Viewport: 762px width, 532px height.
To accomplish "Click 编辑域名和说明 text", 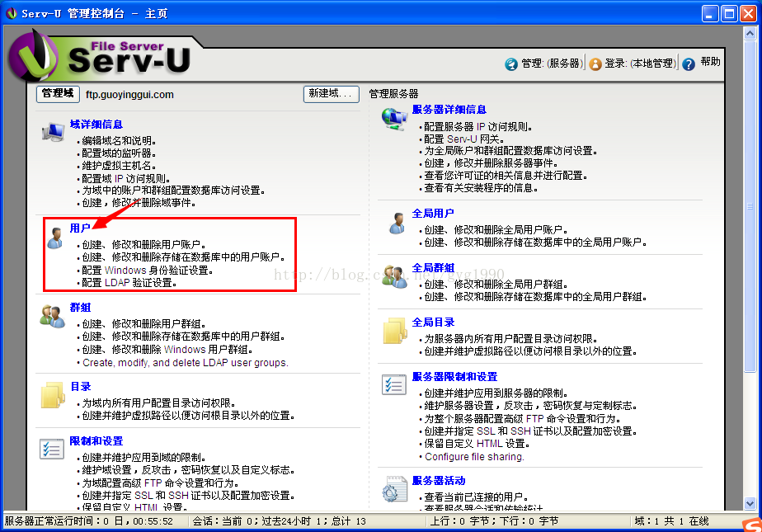I will (x=119, y=141).
